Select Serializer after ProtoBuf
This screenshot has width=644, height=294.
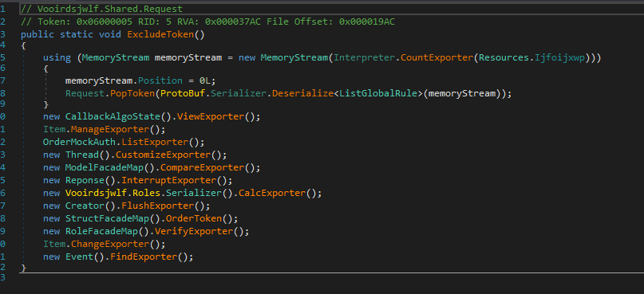(239, 93)
